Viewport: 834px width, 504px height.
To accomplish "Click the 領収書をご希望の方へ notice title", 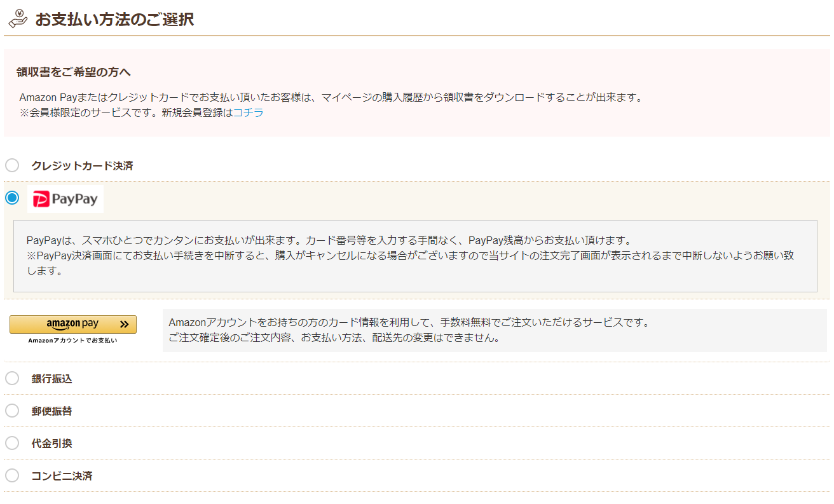I will pyautogui.click(x=74, y=72).
